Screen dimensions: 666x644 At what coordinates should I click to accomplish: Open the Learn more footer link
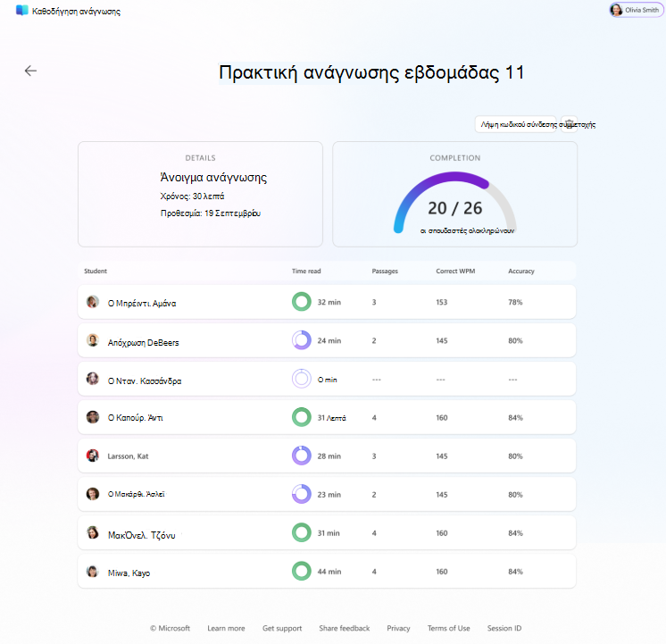click(226, 628)
